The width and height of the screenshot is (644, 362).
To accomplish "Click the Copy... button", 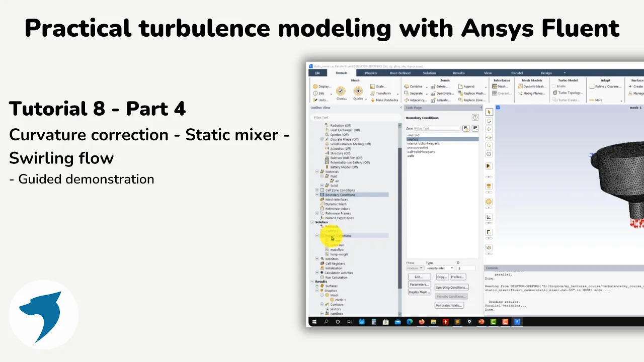I will click(442, 277).
